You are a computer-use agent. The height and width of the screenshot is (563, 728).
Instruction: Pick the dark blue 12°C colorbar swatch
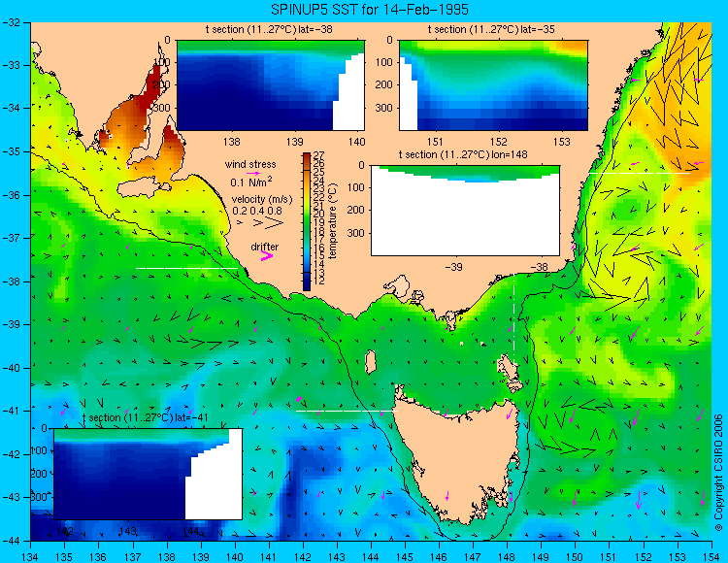pyautogui.click(x=307, y=282)
